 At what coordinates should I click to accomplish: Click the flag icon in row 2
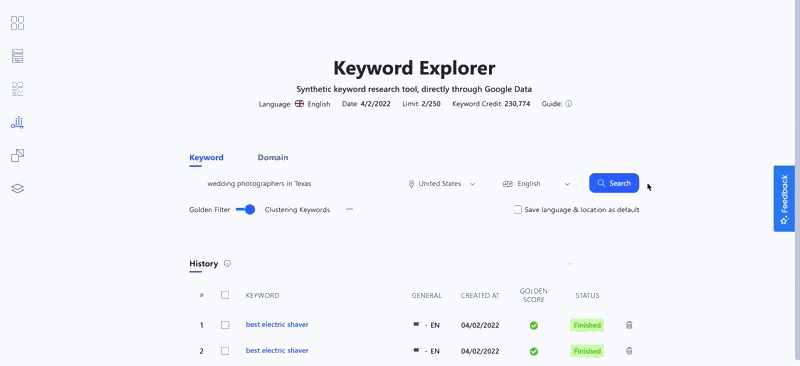pyautogui.click(x=417, y=351)
